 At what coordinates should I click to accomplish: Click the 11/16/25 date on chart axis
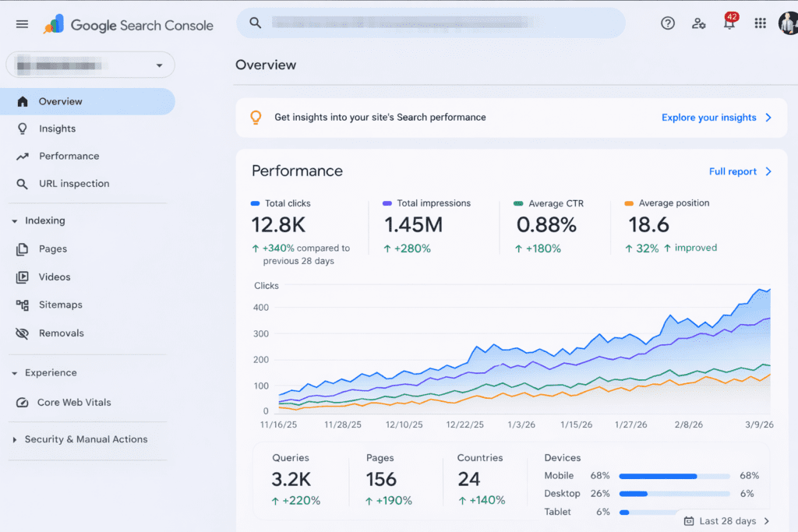[278, 425]
